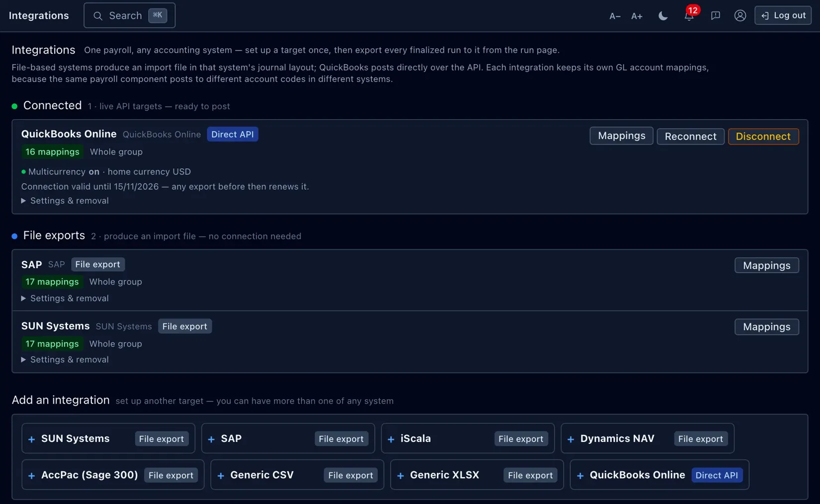Image resolution: width=820 pixels, height=504 pixels.
Task: Click the Direct API badge on connected QuickBooks
Action: [233, 134]
